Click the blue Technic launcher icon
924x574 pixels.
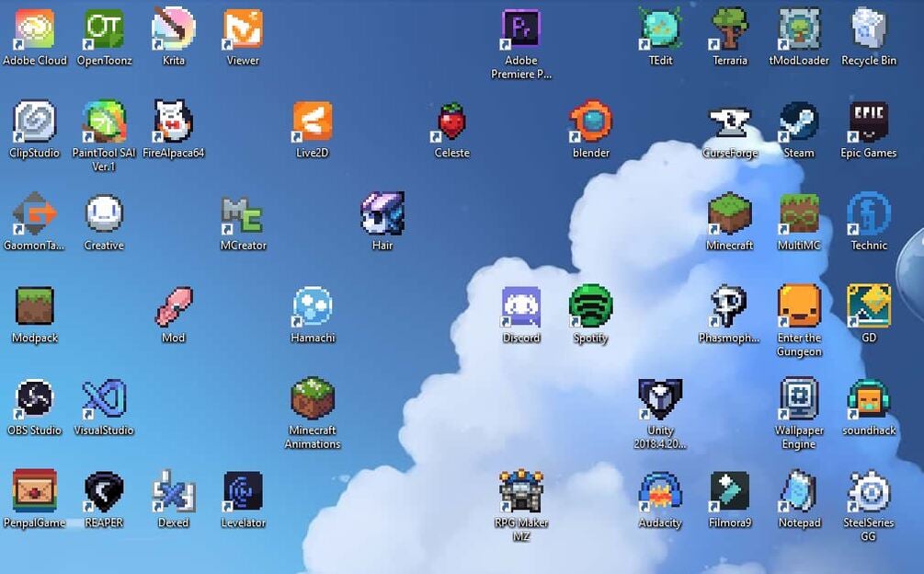[x=869, y=213]
